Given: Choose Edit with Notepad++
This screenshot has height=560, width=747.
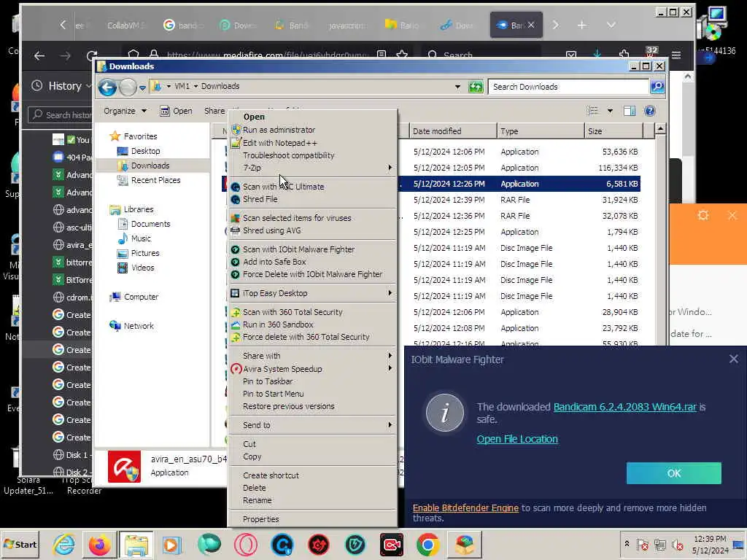Looking at the screenshot, I should pyautogui.click(x=280, y=143).
